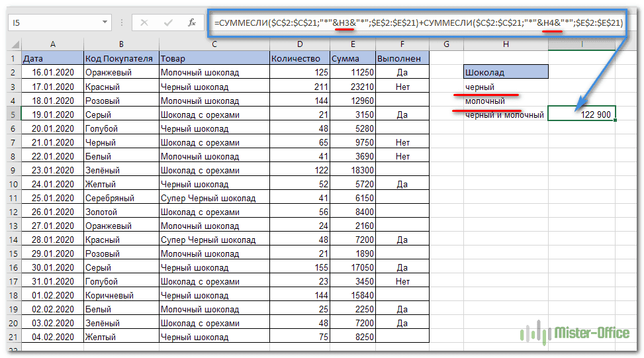Screen dimensions: 644x358
Task: Click the Шоколад header cell in column H
Action: tap(506, 72)
